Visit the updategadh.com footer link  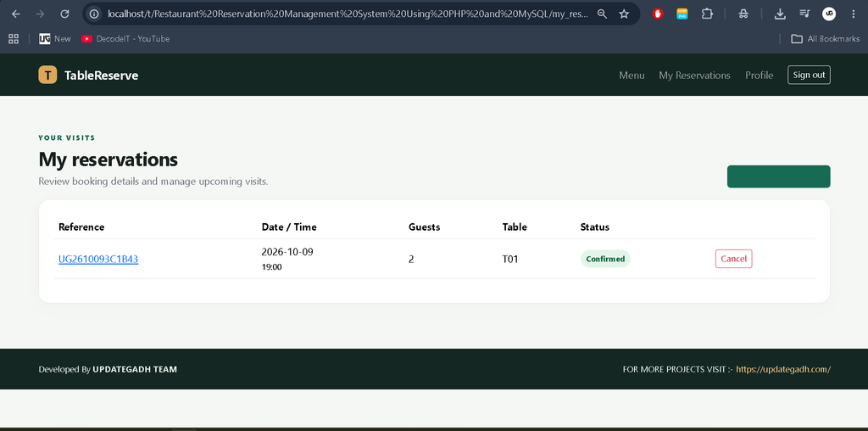tap(783, 369)
